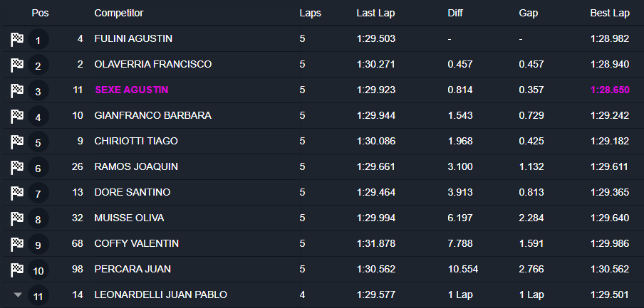Click the Last Lap column header
This screenshot has width=644, height=308.
377,13
